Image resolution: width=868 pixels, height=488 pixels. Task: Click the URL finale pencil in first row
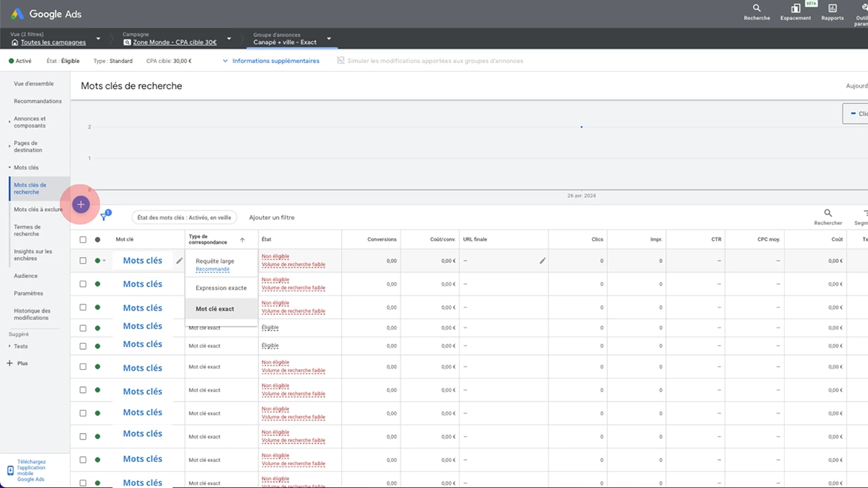click(542, 261)
